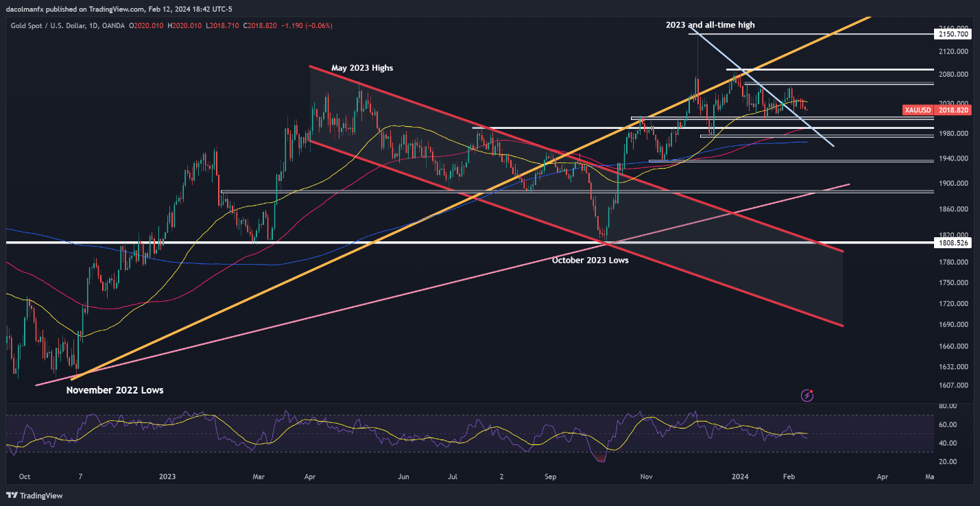
Task: Click the pink lightning bolt event icon
Action: (807, 395)
